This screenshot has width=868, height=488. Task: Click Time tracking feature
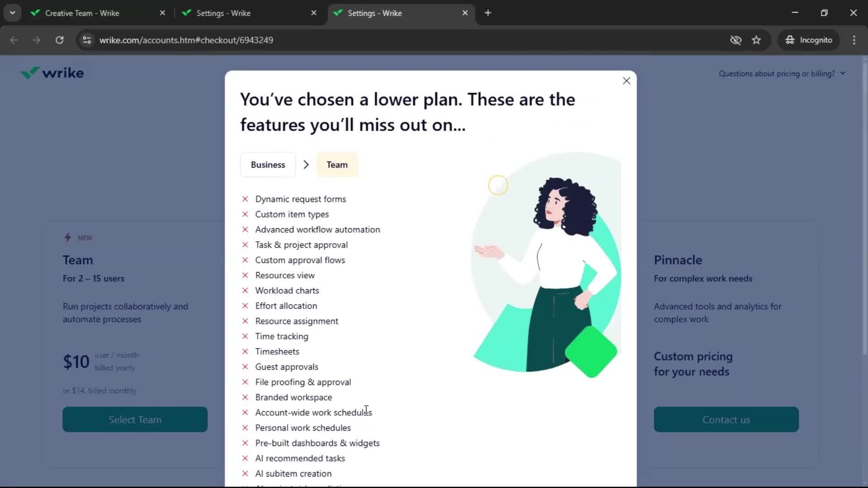[281, 336]
